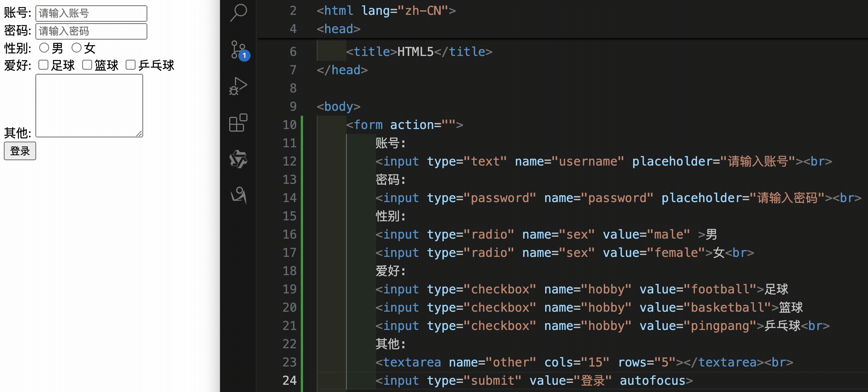Click the "rows" value "5" on line 23

pos(665,362)
